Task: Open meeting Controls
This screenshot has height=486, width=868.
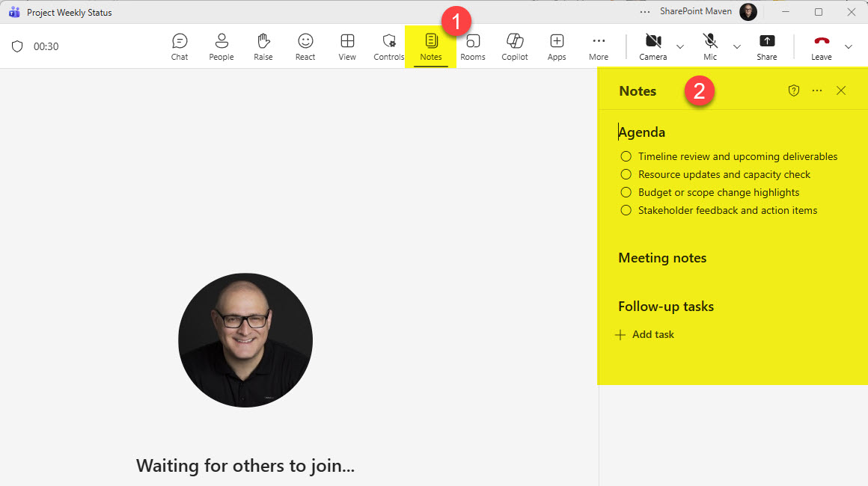Action: point(388,47)
